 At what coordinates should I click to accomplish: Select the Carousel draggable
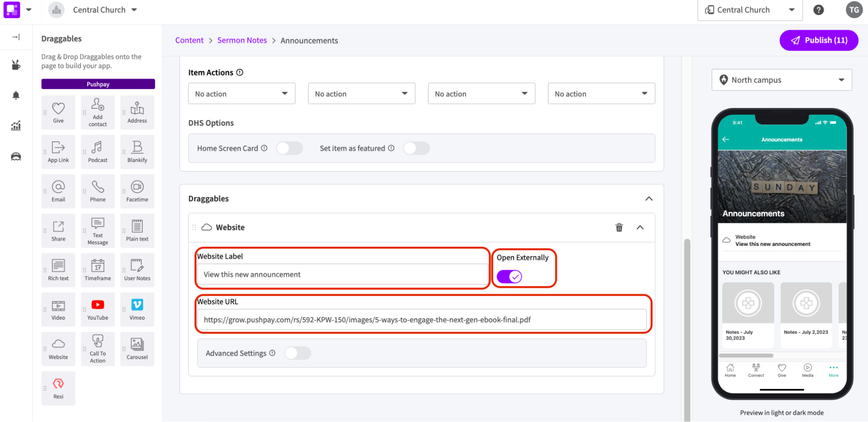(137, 348)
